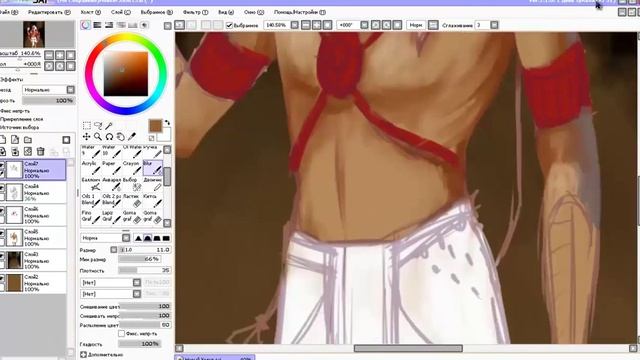This screenshot has width=640, height=360.
Task: Choose the Oils 1 Blend brush
Action: 91,200
